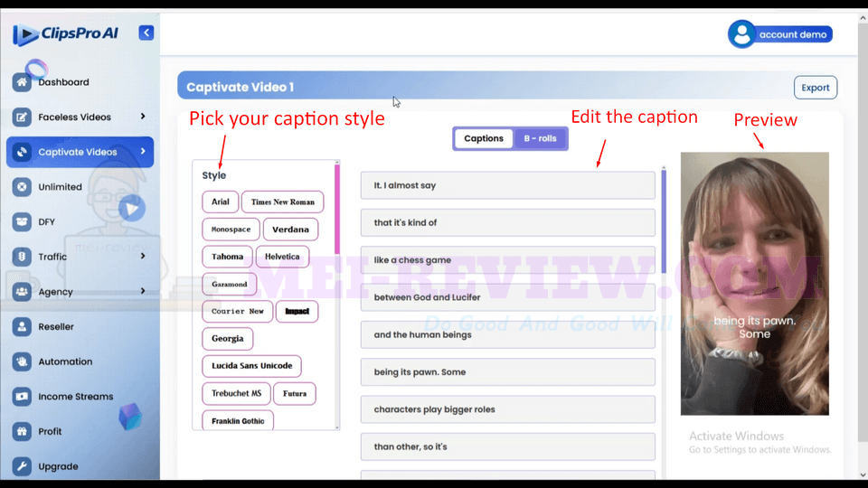Screen dimensions: 868x488
Task: Open the DFY menu item
Action: pyautogui.click(x=46, y=222)
